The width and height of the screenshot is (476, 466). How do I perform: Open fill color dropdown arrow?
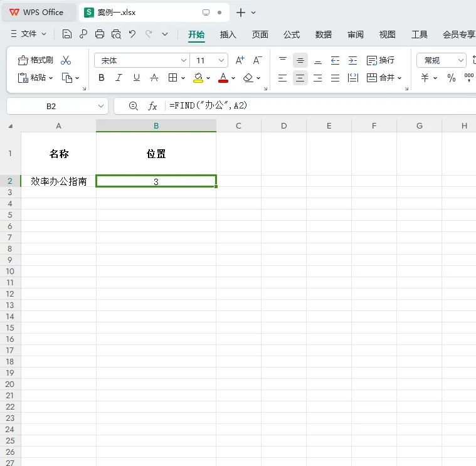[208, 78]
